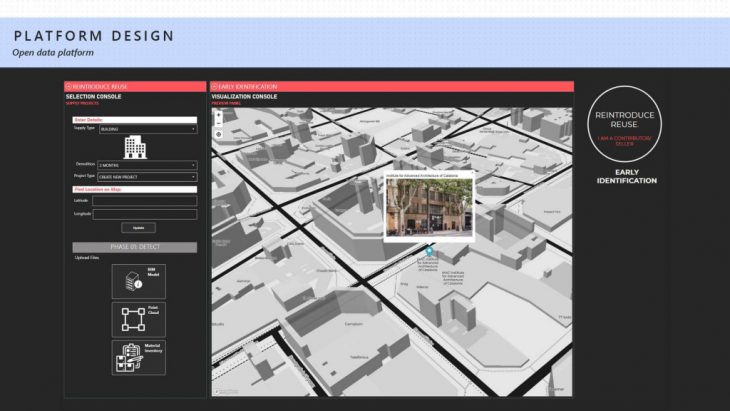Click the BIM Model upload icon
The width and height of the screenshot is (730, 411).
click(x=138, y=281)
